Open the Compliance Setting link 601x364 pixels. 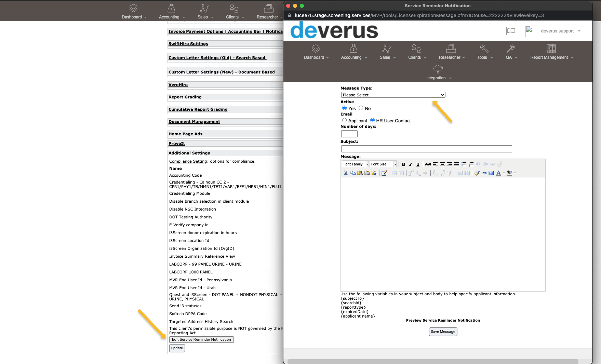tap(188, 161)
